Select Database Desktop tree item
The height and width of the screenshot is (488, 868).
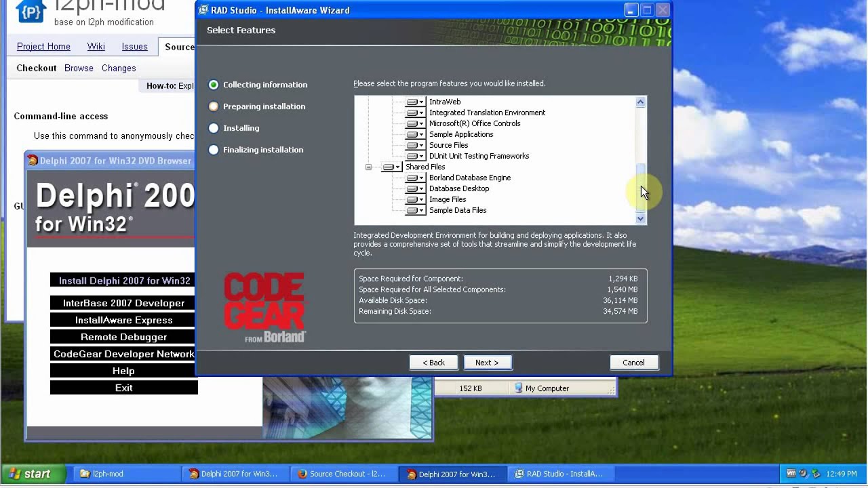point(459,188)
